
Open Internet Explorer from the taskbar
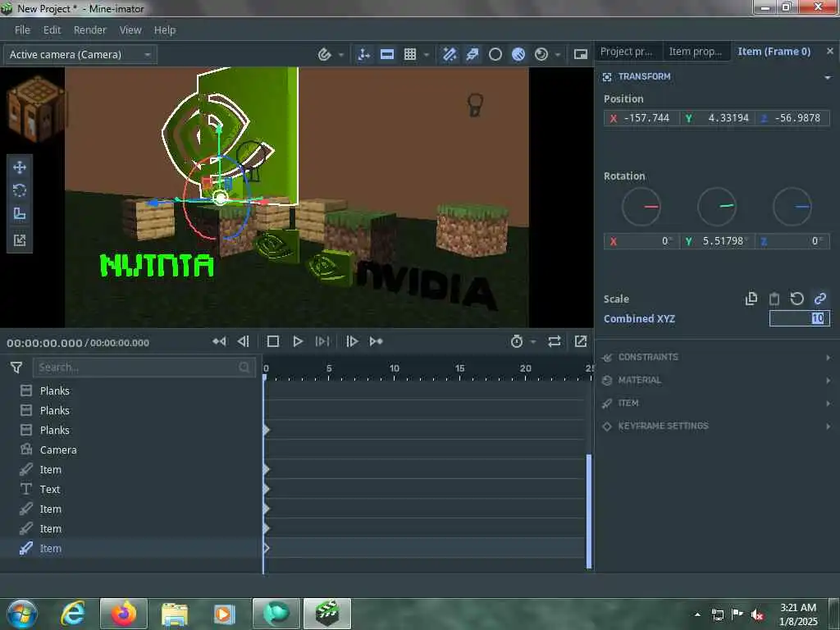73,614
